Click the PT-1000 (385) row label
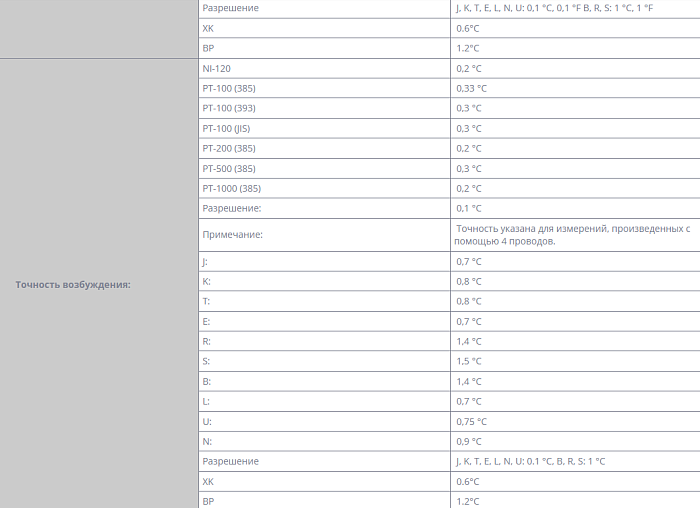The width and height of the screenshot is (700, 508). tap(232, 188)
